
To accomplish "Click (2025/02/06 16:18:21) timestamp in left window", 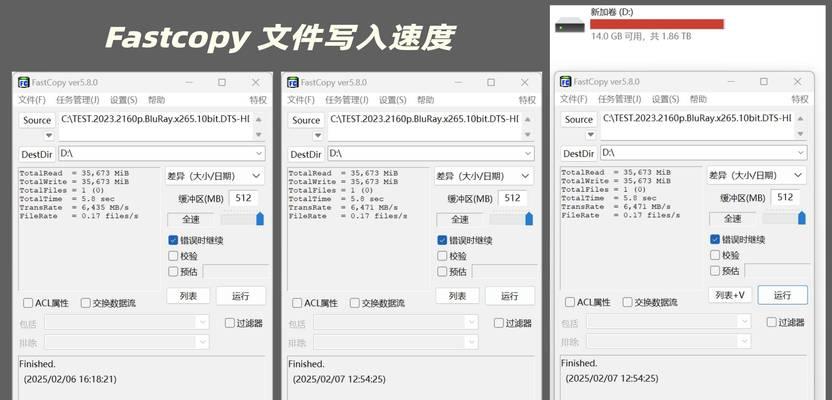I will tap(70, 379).
